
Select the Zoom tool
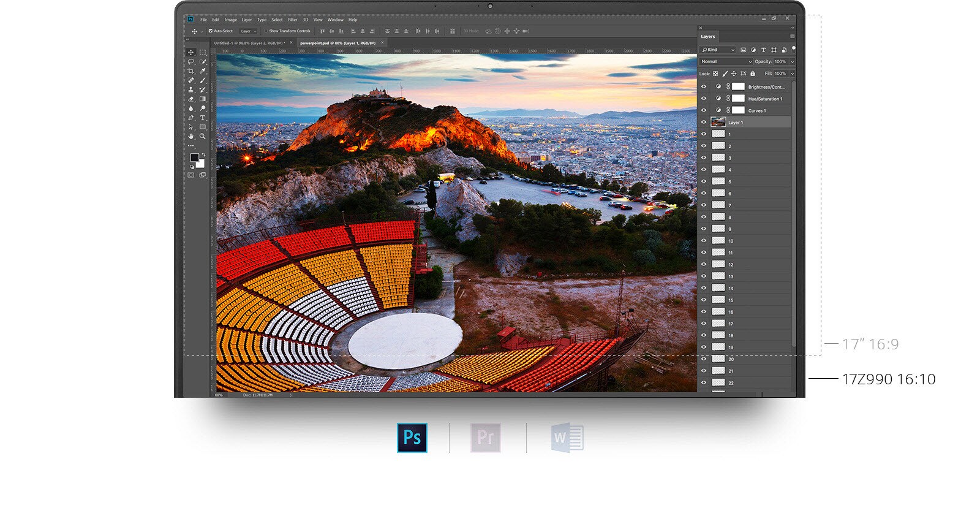[203, 136]
